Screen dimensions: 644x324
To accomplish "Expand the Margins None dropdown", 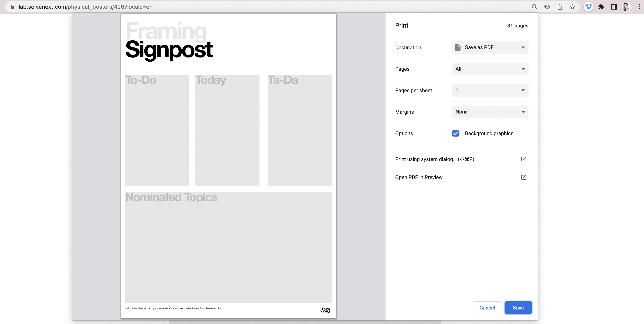I will (x=490, y=112).
